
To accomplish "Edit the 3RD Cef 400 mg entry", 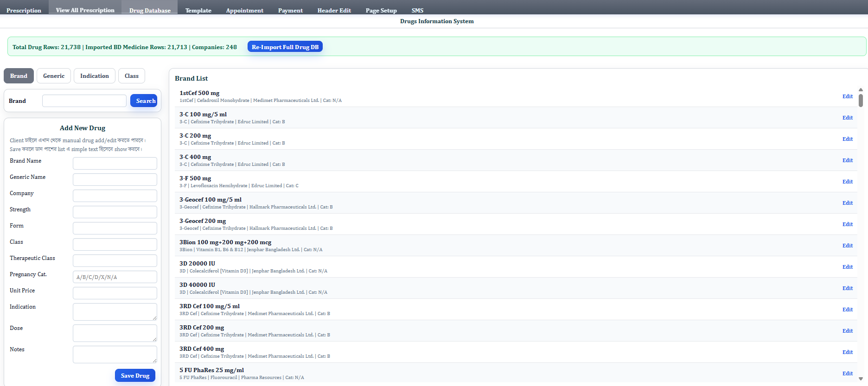I will click(x=848, y=352).
